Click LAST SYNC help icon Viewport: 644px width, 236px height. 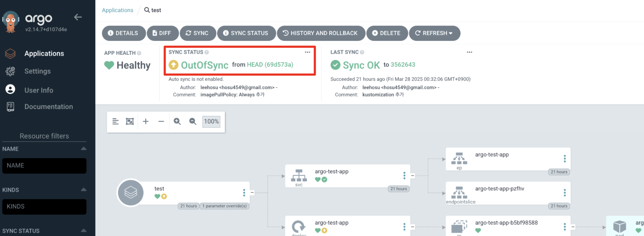[x=362, y=52]
